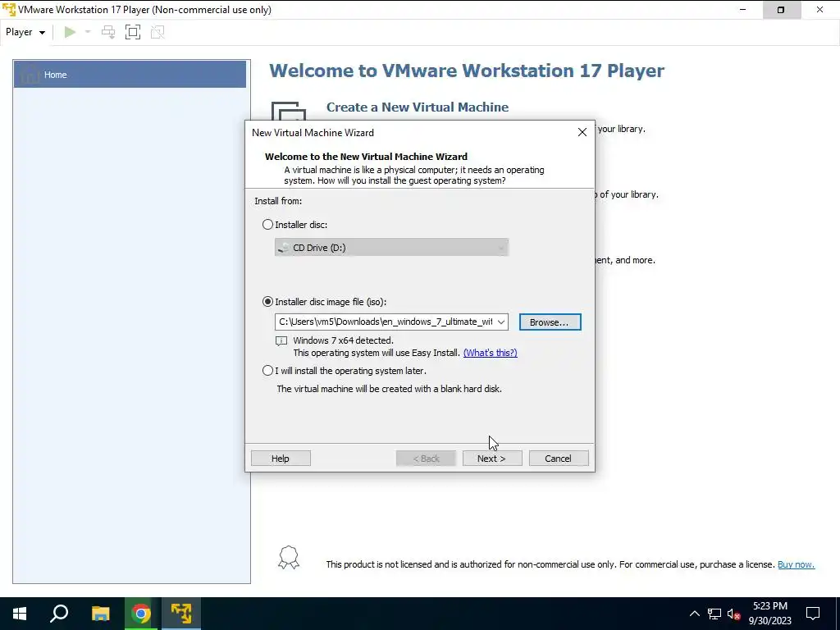The image size is (840, 630).
Task: Click the Cancel button in wizard
Action: coord(558,459)
